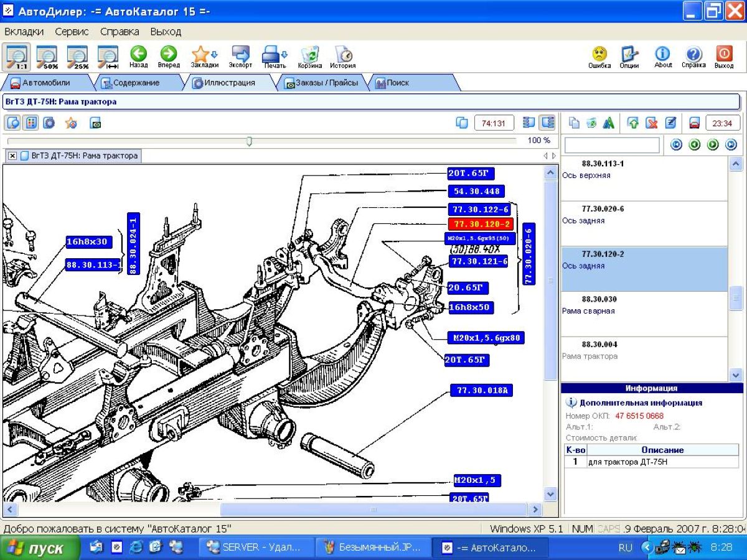The image size is (747, 560).
Task: Click the Вперед (Forward) toolbar icon
Action: point(169,55)
